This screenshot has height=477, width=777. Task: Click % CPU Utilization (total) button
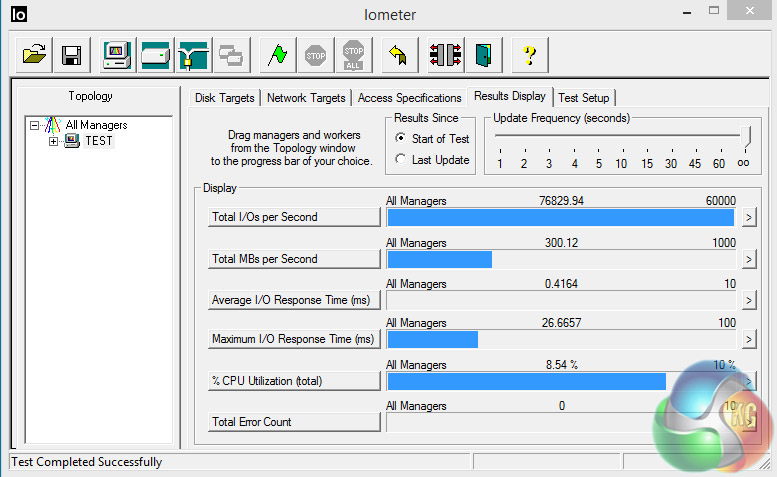click(294, 381)
